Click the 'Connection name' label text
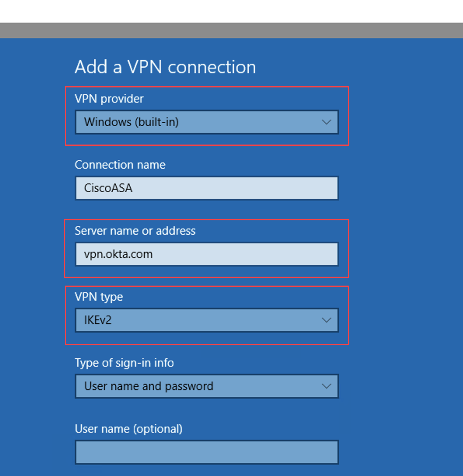 pyautogui.click(x=120, y=165)
